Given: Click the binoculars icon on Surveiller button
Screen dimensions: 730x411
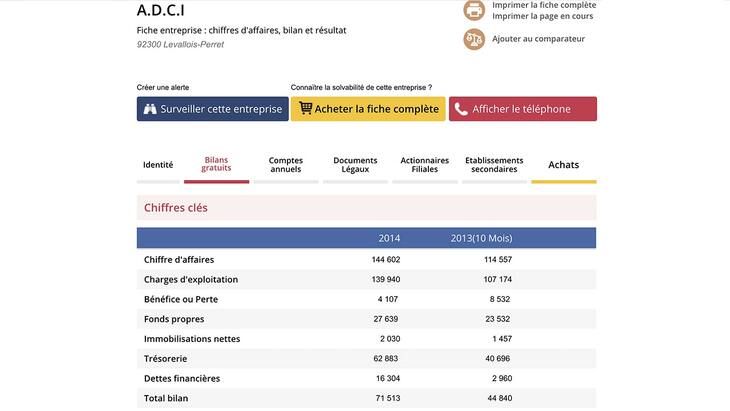Looking at the screenshot, I should click(x=150, y=109).
